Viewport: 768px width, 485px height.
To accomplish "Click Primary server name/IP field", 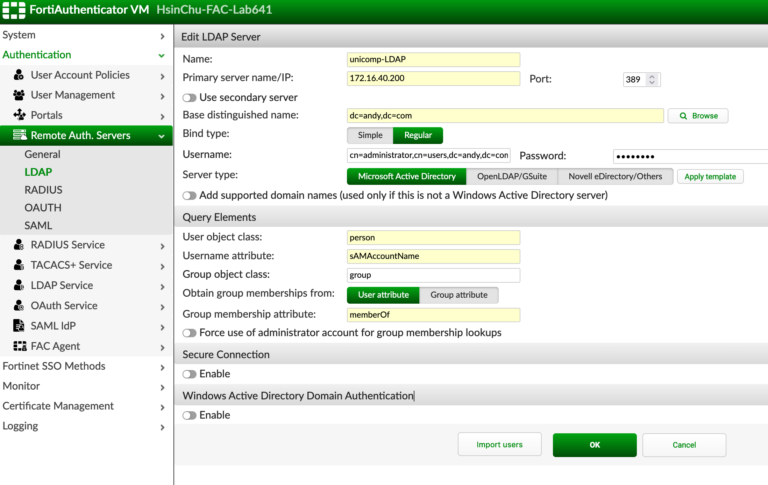I will 433,78.
